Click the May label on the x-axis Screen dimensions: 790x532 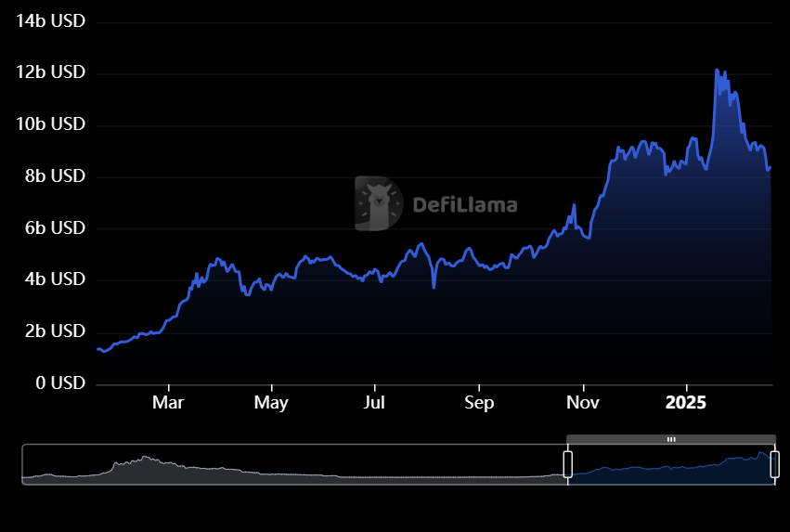(271, 404)
